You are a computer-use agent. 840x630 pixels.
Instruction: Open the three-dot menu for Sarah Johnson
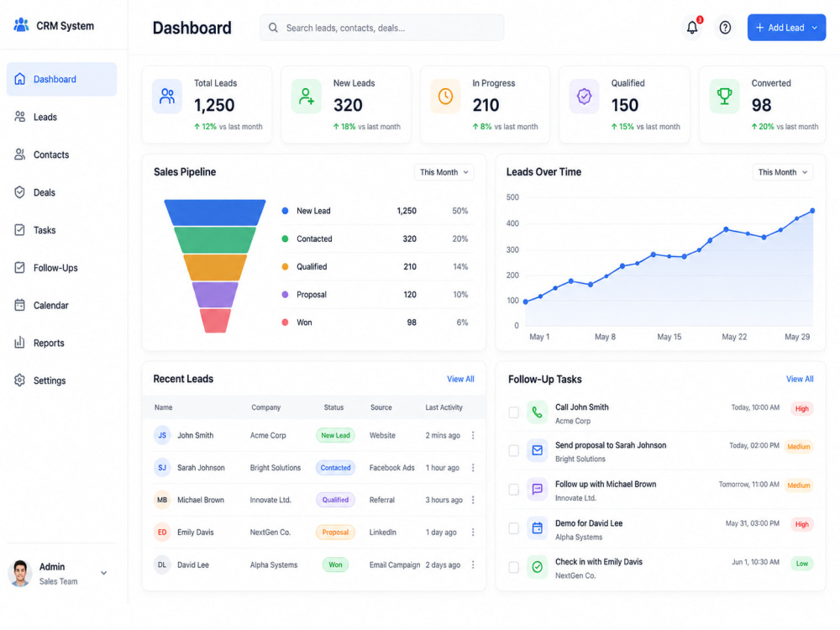[x=473, y=468]
